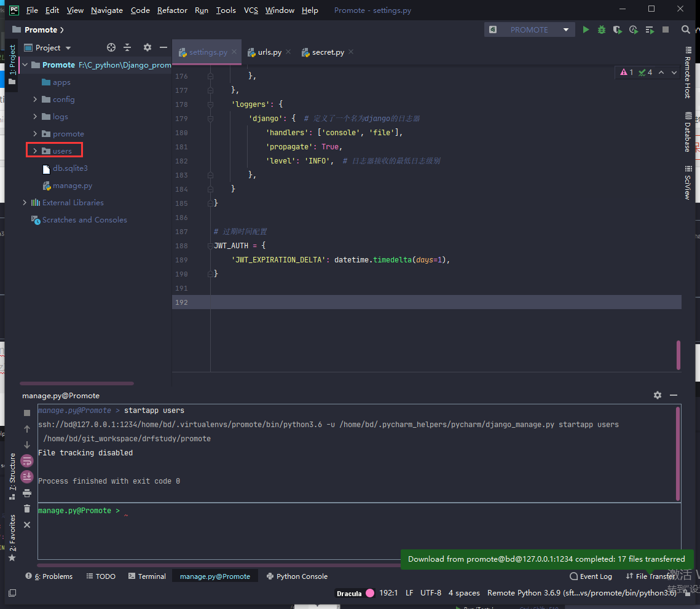Run PROMOTE with coverage
Image resolution: width=700 pixels, height=609 pixels.
pyautogui.click(x=618, y=29)
